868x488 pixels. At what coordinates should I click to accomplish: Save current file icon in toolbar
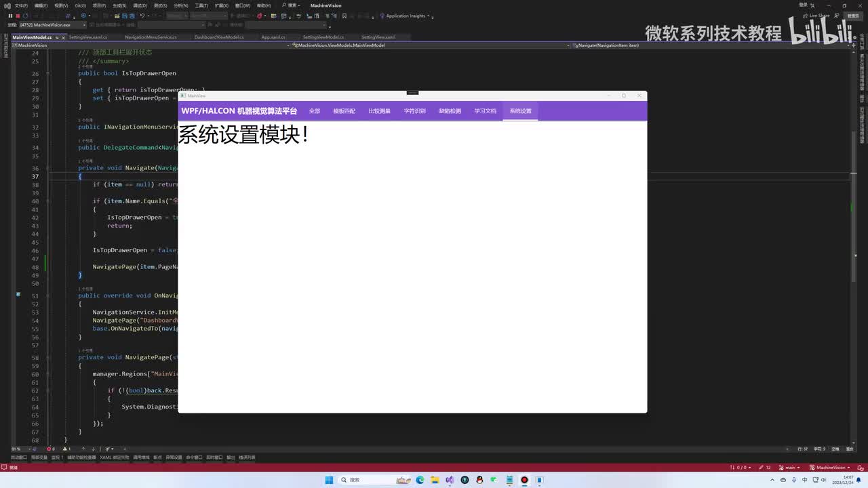125,16
